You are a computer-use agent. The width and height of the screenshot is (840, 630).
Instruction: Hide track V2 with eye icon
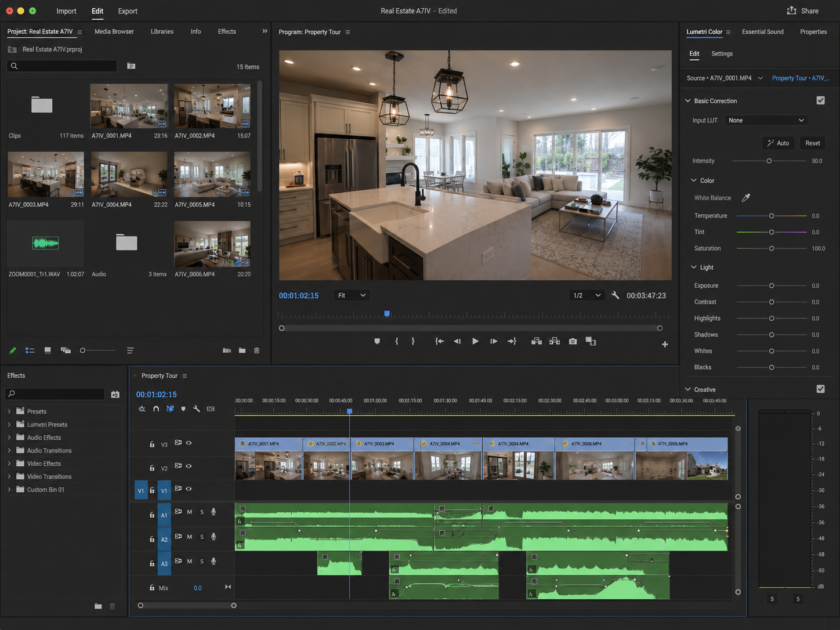pos(189,466)
